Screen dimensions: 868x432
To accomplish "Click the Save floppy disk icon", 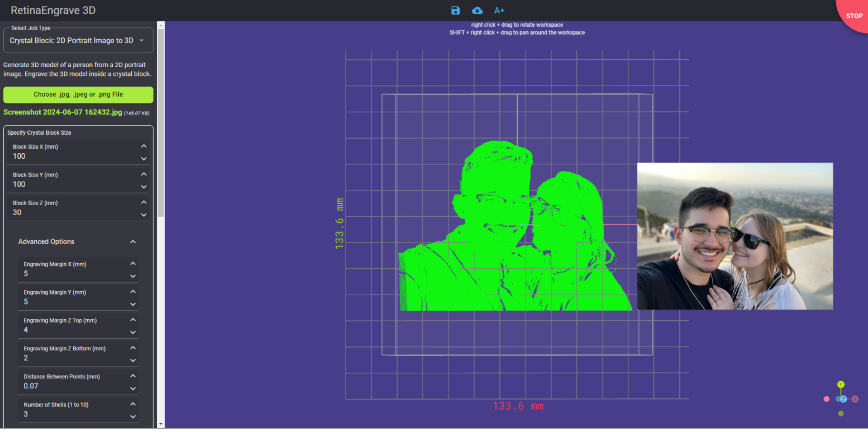I will [455, 11].
